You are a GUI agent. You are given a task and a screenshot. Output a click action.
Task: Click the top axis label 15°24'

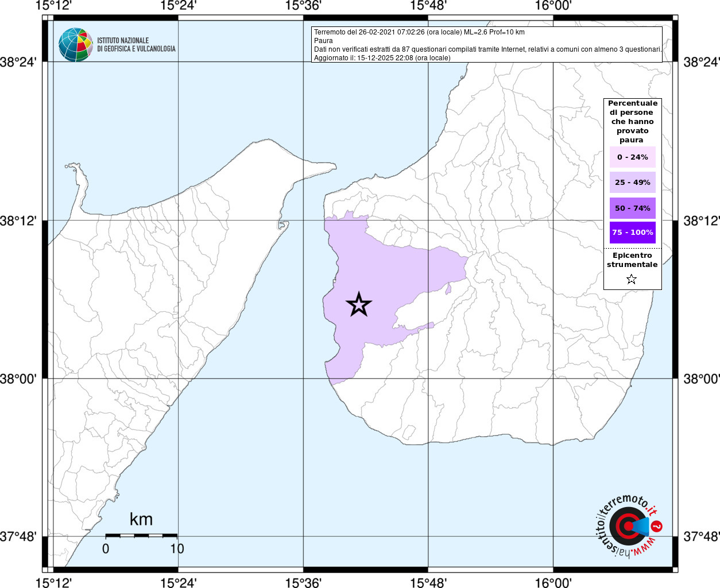tap(178, 6)
